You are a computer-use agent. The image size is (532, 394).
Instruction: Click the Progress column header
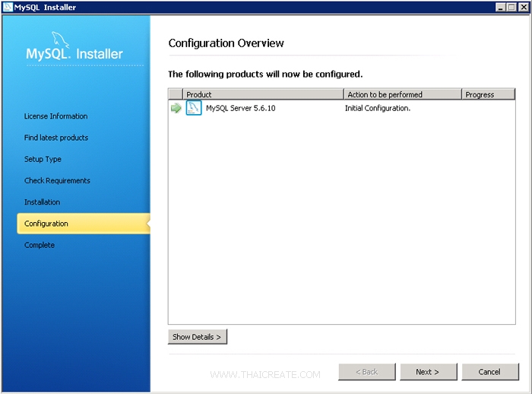488,94
